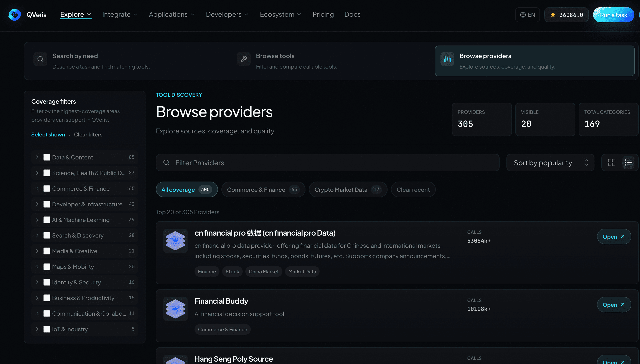Select the Browse providers tab
The height and width of the screenshot is (364, 640).
(535, 61)
